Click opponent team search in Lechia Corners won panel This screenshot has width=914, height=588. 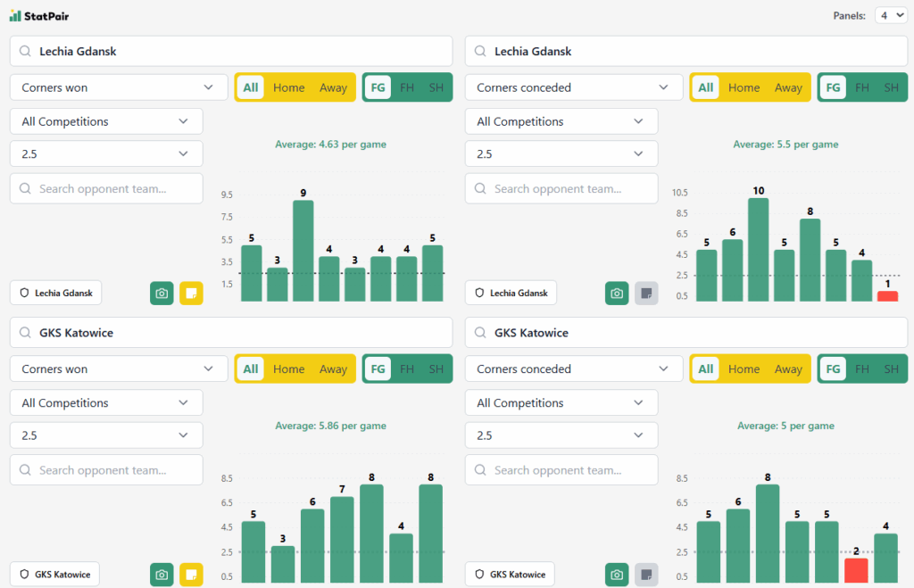tap(106, 188)
